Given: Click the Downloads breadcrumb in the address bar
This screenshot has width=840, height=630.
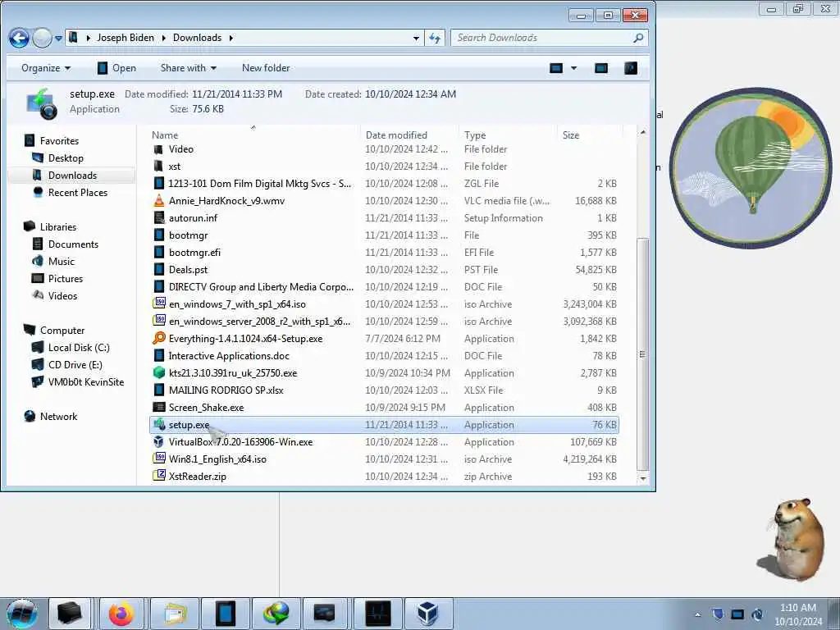Looking at the screenshot, I should click(197, 38).
